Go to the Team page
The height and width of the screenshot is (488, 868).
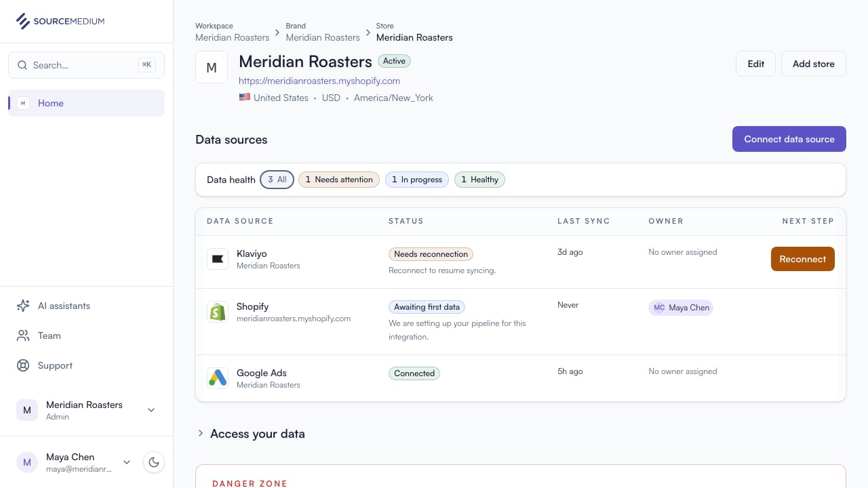(86, 335)
